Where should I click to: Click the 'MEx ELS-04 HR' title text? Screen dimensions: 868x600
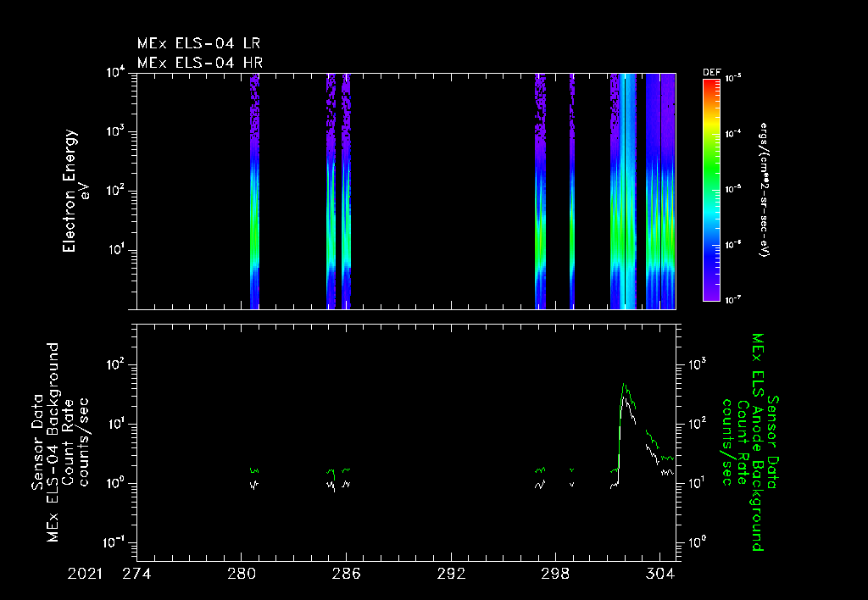pyautogui.click(x=200, y=63)
